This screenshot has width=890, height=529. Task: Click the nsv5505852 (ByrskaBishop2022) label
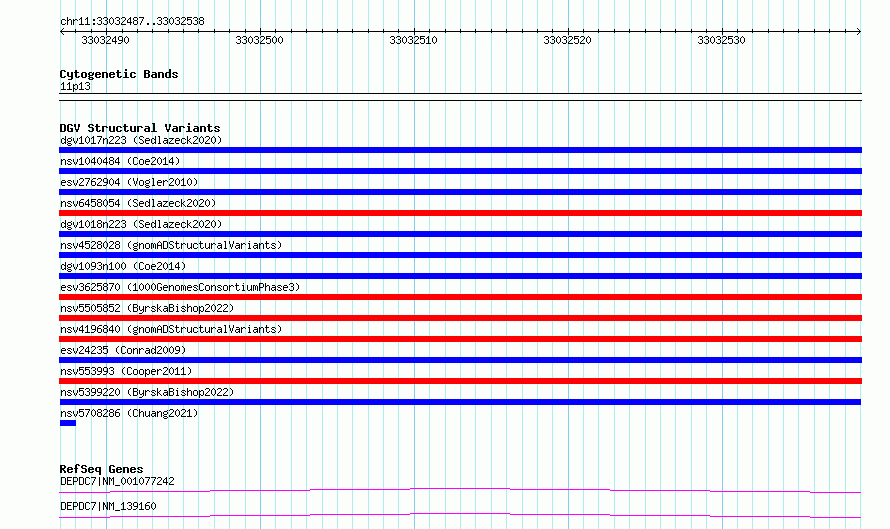click(147, 308)
